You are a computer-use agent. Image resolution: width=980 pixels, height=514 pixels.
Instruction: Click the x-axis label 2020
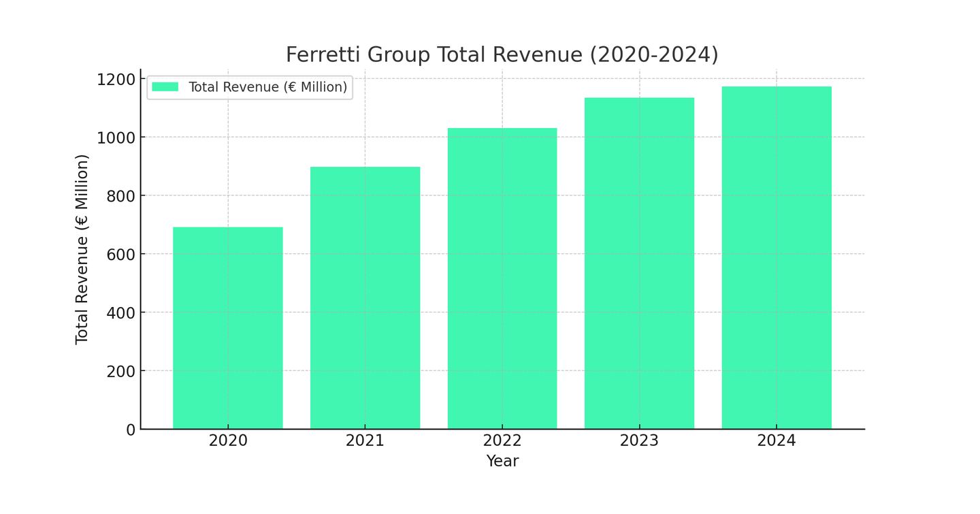[228, 441]
